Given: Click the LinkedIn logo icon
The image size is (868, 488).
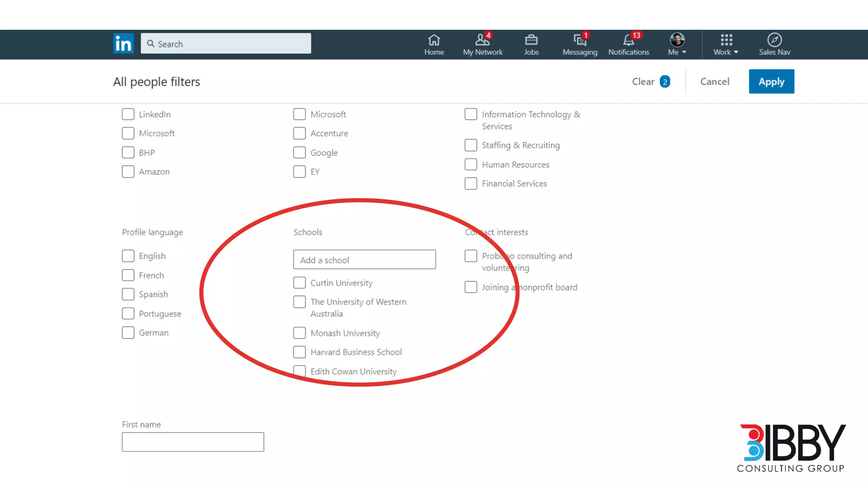Looking at the screenshot, I should pos(123,43).
